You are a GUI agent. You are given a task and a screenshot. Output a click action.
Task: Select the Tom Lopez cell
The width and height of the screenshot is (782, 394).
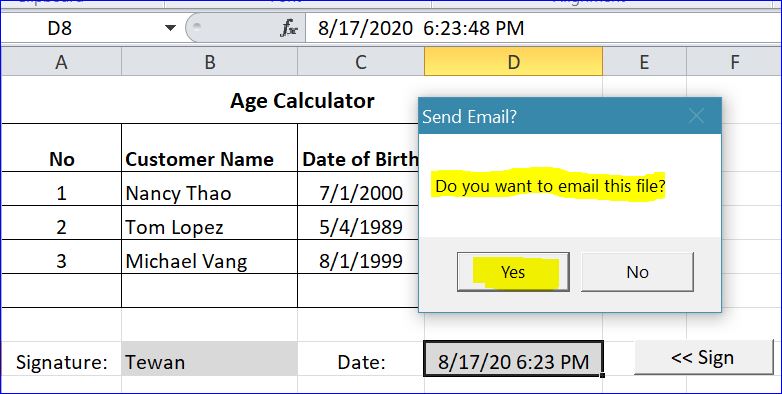[x=209, y=227]
